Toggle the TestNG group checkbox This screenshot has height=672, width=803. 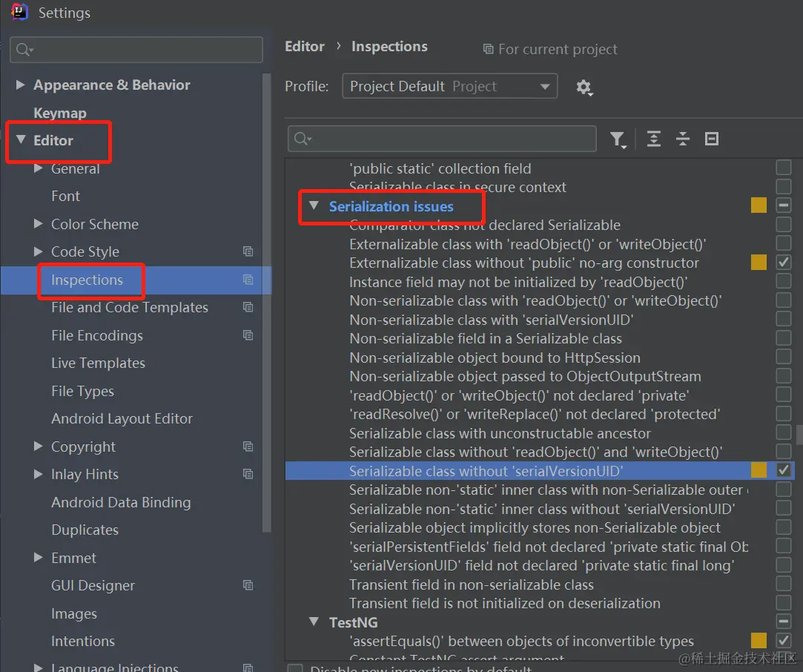tap(784, 622)
